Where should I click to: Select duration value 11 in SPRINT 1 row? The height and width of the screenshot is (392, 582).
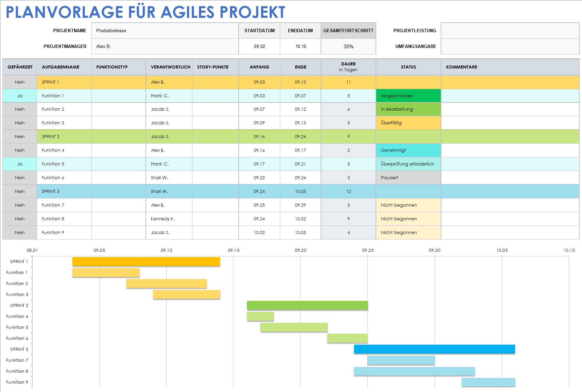tap(348, 82)
